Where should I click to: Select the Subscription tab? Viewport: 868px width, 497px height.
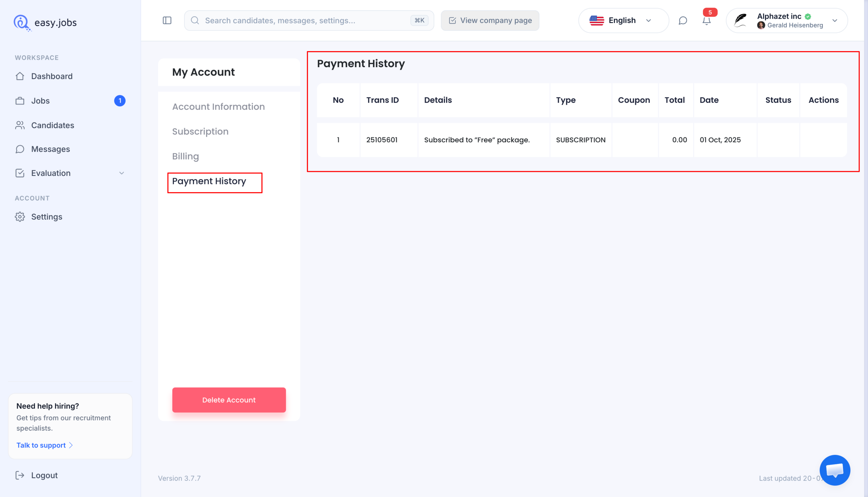click(x=200, y=132)
